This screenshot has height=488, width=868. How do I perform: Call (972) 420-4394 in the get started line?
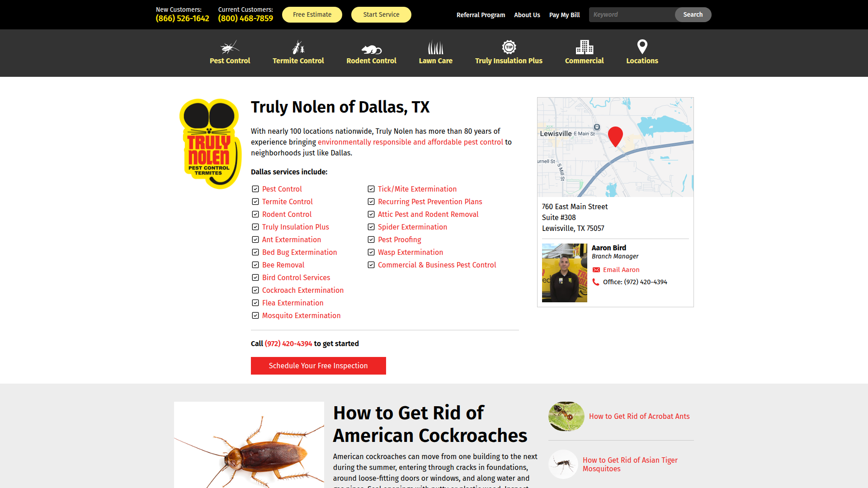coord(288,343)
